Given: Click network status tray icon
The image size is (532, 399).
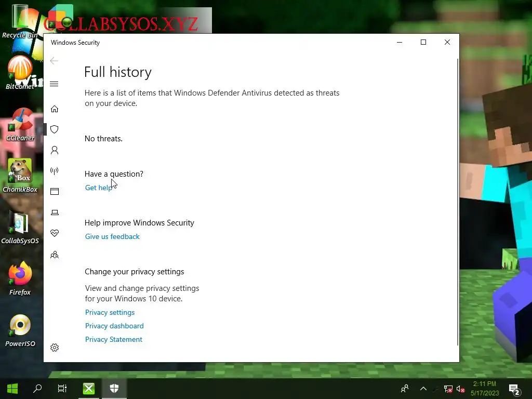Looking at the screenshot, I should pos(448,389).
